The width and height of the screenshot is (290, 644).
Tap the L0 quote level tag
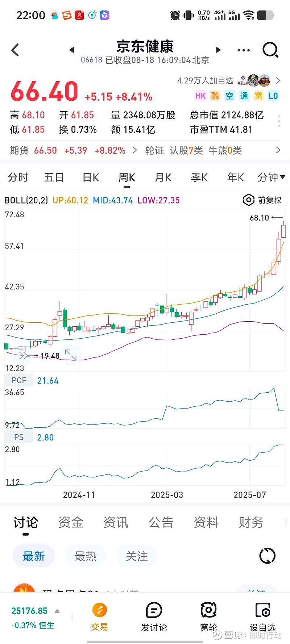pyautogui.click(x=273, y=96)
